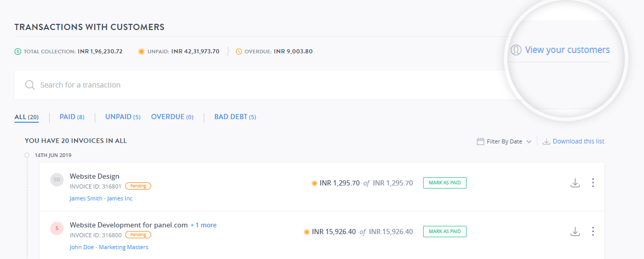The height and width of the screenshot is (259, 644).
Task: Mark Website Development invoice as paid
Action: coord(444,232)
